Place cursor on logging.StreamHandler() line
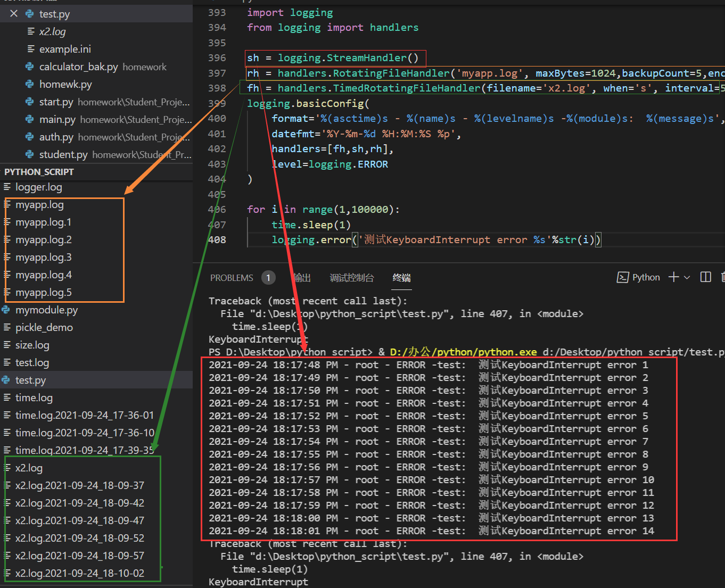Viewport: 725px width, 588px height. 333,57
